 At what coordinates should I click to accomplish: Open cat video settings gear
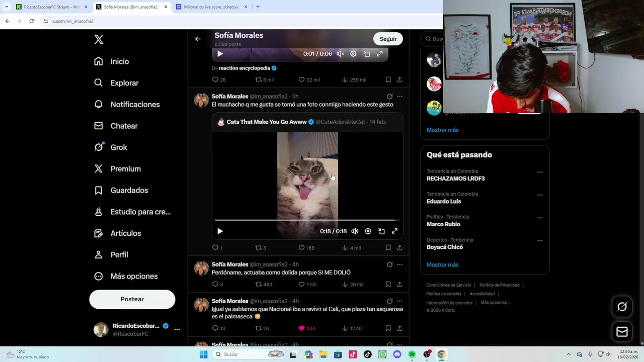click(x=368, y=231)
